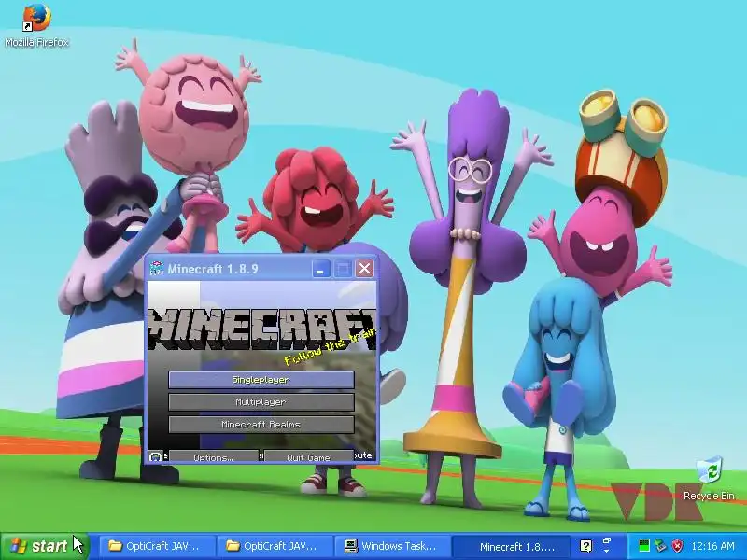Click the Minecraft window title bar icon
This screenshot has height=560, width=747.
[x=156, y=269]
